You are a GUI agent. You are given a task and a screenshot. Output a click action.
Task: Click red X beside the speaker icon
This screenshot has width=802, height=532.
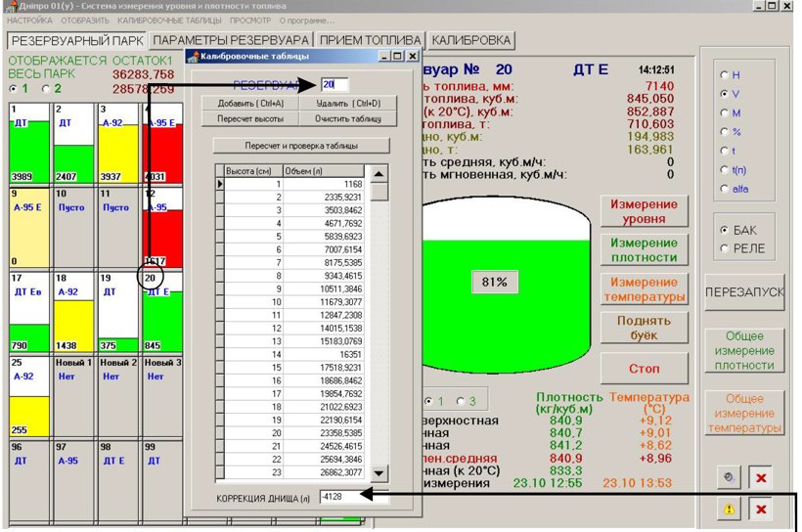point(761,478)
